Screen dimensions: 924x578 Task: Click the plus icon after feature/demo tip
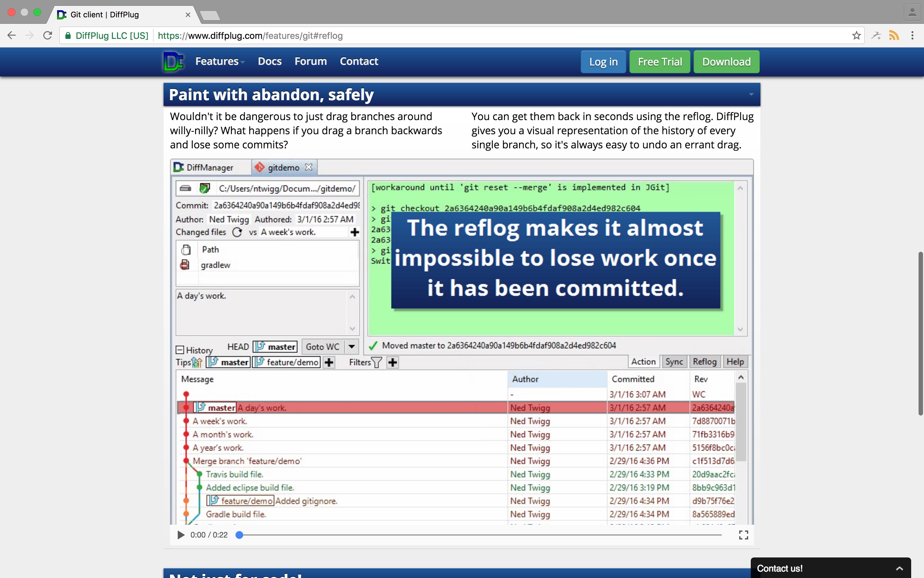click(x=329, y=362)
